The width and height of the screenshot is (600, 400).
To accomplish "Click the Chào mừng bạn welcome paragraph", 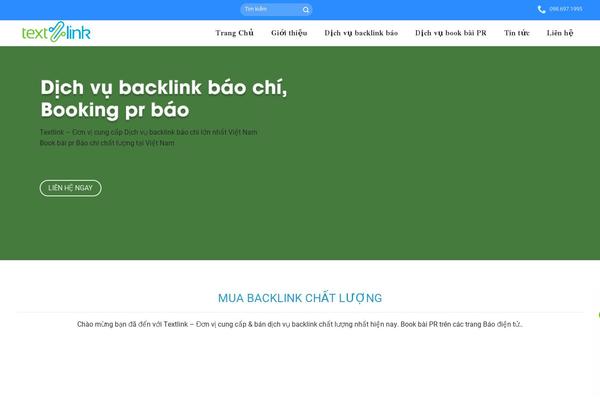I will 300,324.
